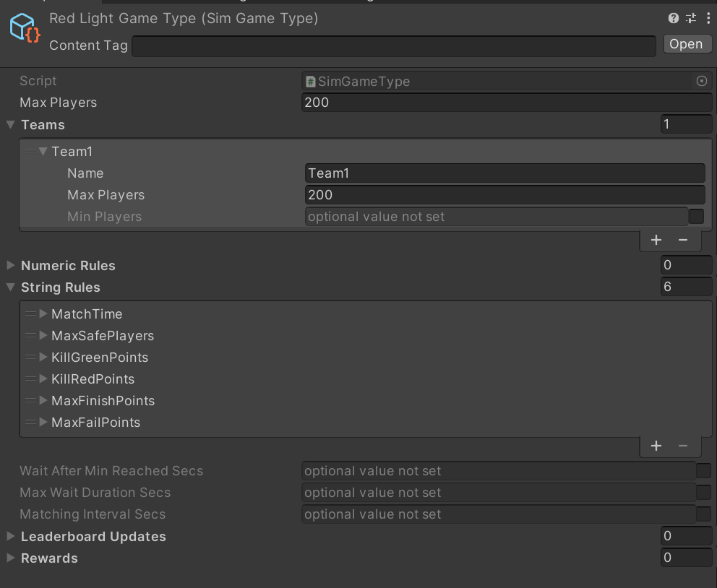Toggle the Max Wait Duration Secs checkbox
This screenshot has width=717, height=588.
click(703, 493)
